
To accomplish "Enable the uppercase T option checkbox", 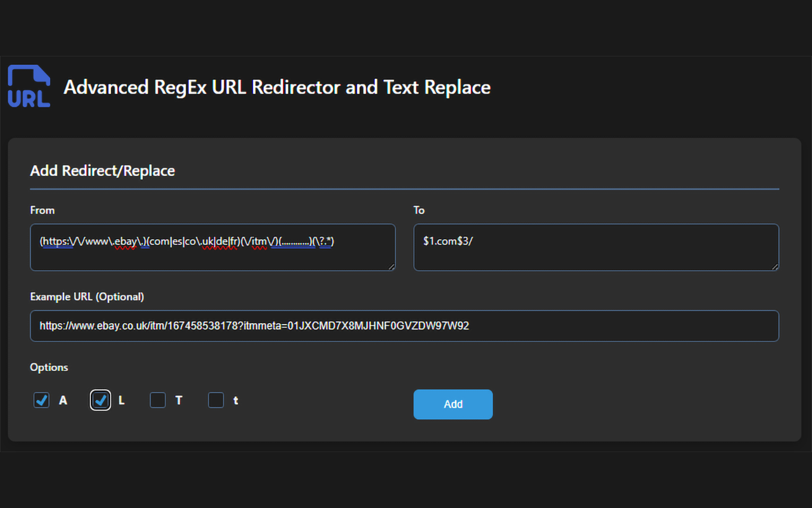I will [x=158, y=400].
